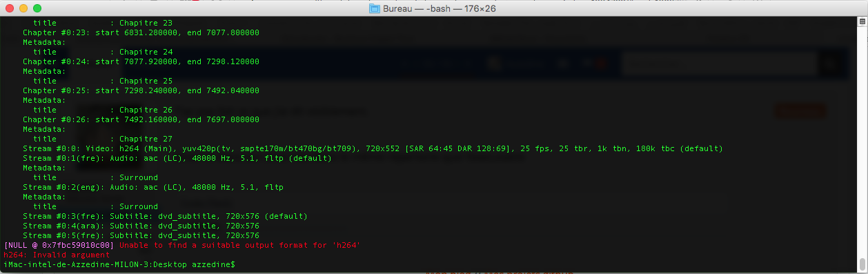Screen dimensions: 868x274
Task: Click the Bureau folder icon in title bar
Action: pyautogui.click(x=375, y=8)
